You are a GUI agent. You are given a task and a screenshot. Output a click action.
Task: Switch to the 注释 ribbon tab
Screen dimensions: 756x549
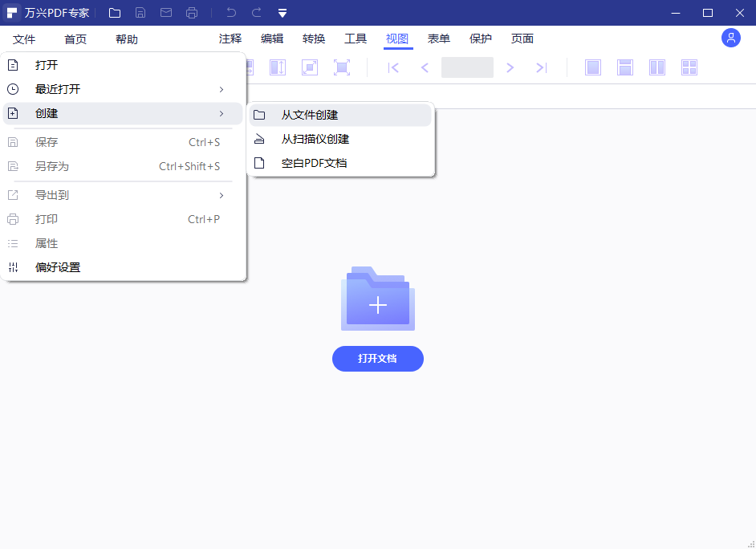(x=230, y=38)
